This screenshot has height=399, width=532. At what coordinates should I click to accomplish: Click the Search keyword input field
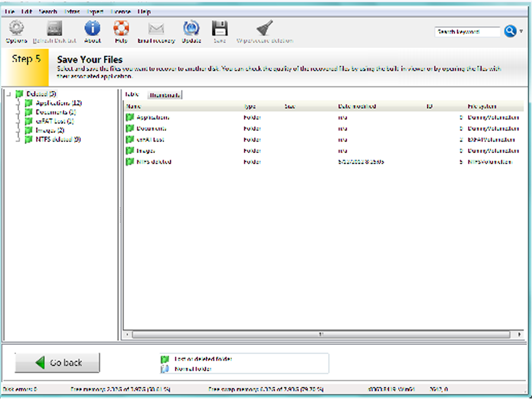467,32
